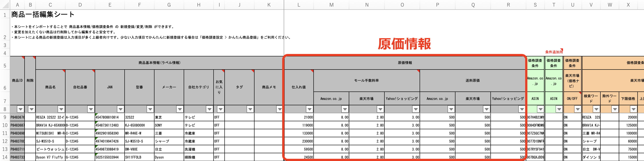Select the row 9 header
This screenshot has height=161, width=644.
coord(5,117)
